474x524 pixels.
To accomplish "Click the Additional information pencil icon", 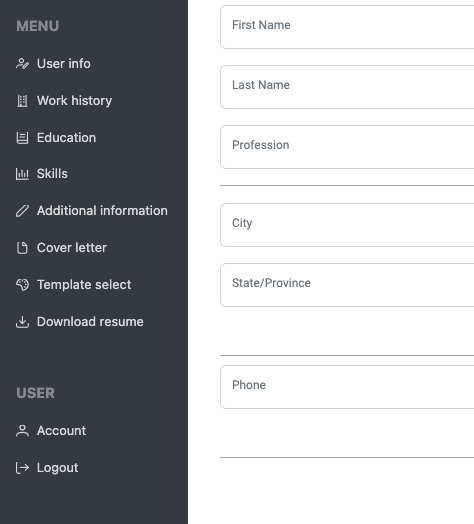I will tap(22, 211).
